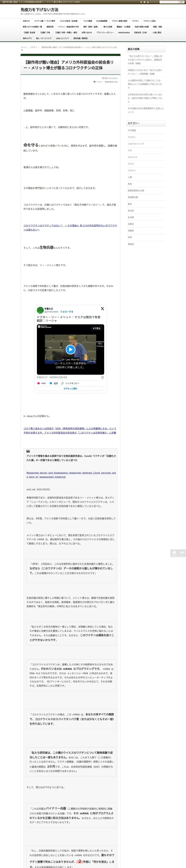
Task: Open the ワクチンと政治 menu item
Action: point(149,21)
